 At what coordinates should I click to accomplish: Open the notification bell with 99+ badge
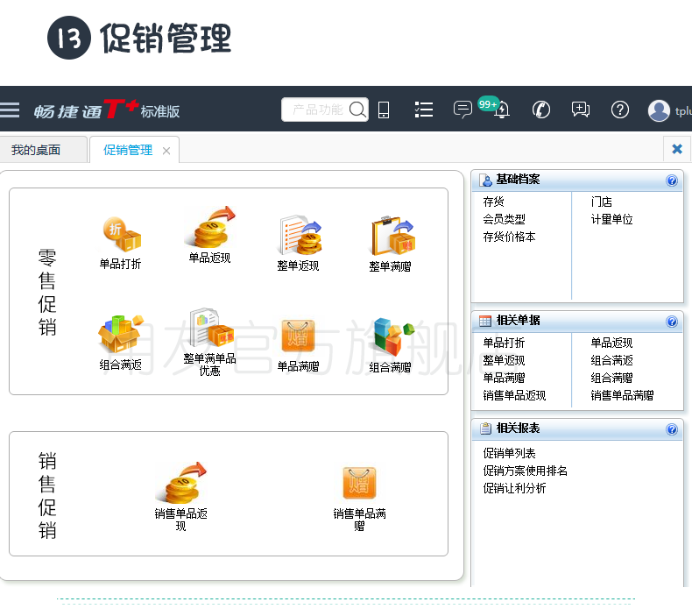point(502,109)
